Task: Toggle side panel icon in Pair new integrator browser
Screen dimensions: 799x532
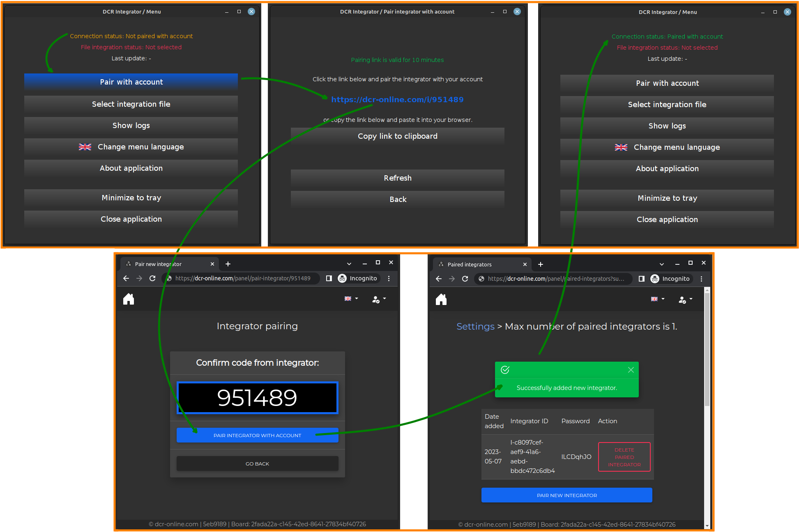Action: pyautogui.click(x=329, y=278)
